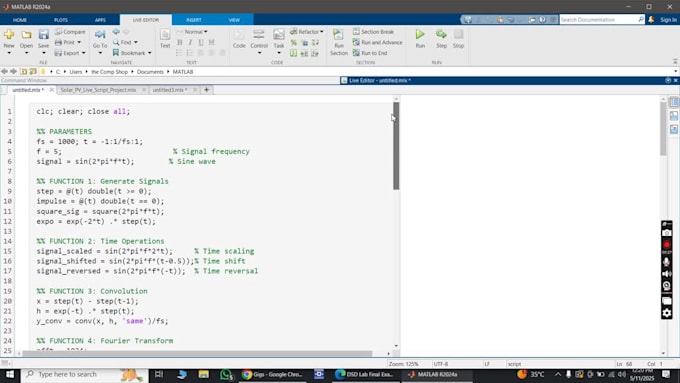The width and height of the screenshot is (680, 383).
Task: Insert a Text block
Action: pyautogui.click(x=165, y=38)
